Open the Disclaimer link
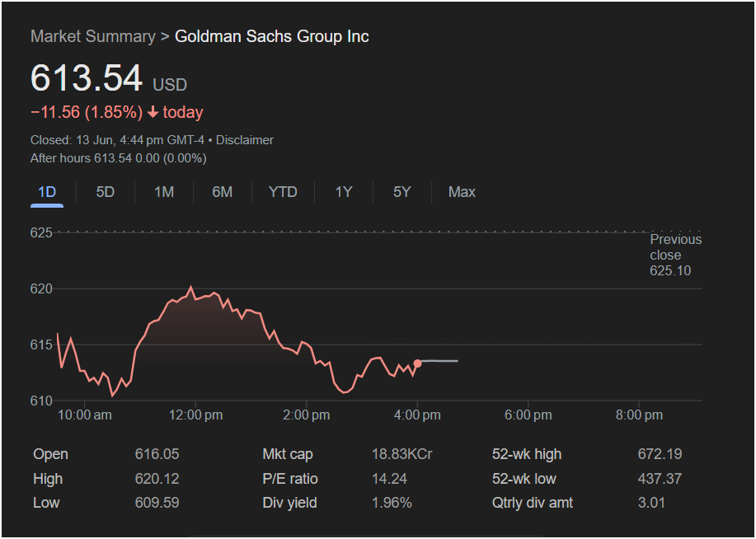The width and height of the screenshot is (756, 539). (245, 140)
